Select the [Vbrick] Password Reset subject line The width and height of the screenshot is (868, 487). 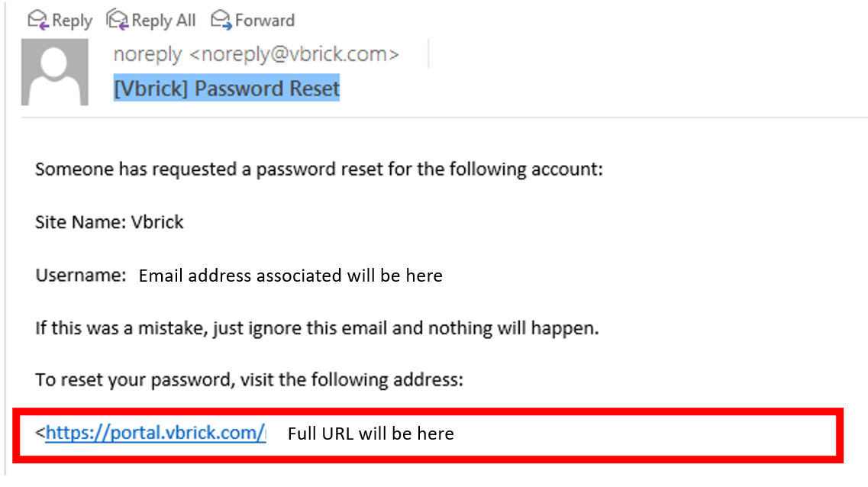tap(227, 89)
